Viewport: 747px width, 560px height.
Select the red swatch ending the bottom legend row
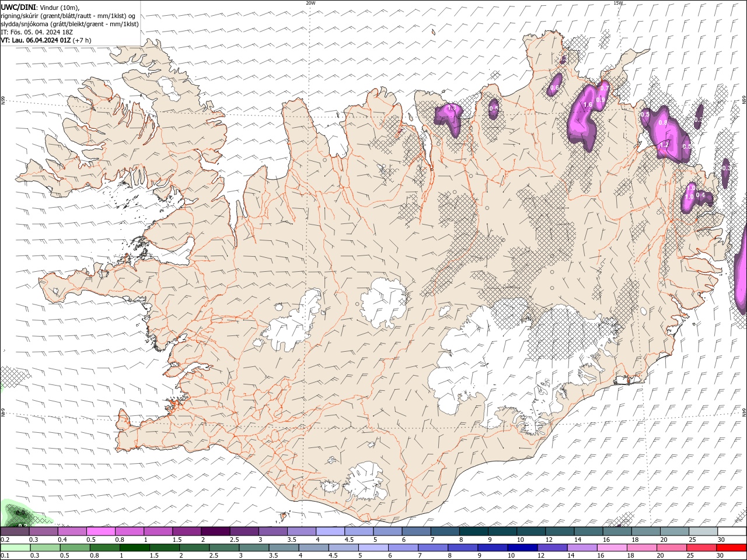pyautogui.click(x=731, y=548)
